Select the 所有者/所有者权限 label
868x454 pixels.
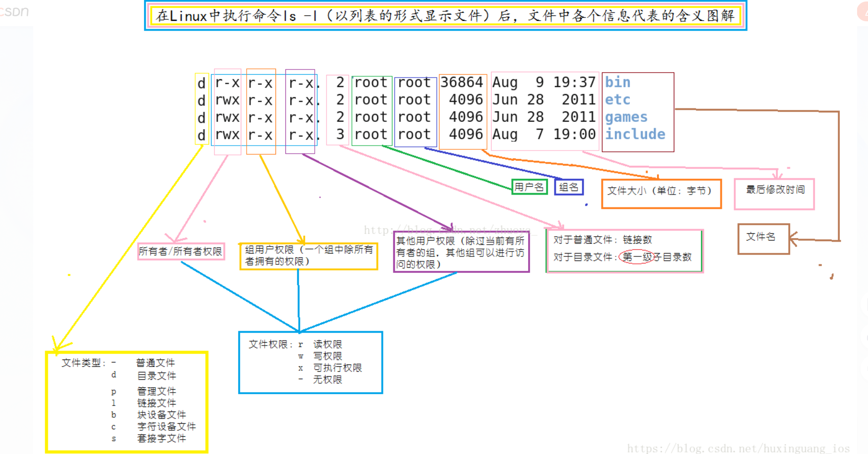coord(180,252)
